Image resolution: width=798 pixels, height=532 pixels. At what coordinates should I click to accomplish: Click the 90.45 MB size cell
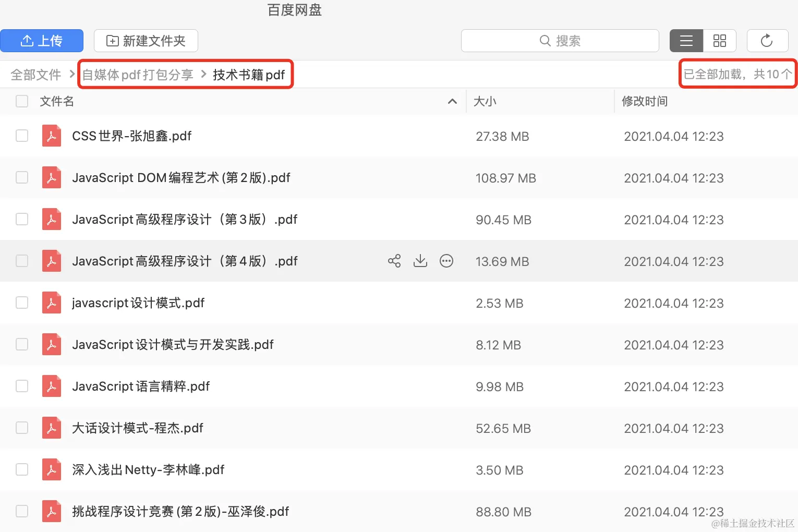click(x=503, y=220)
